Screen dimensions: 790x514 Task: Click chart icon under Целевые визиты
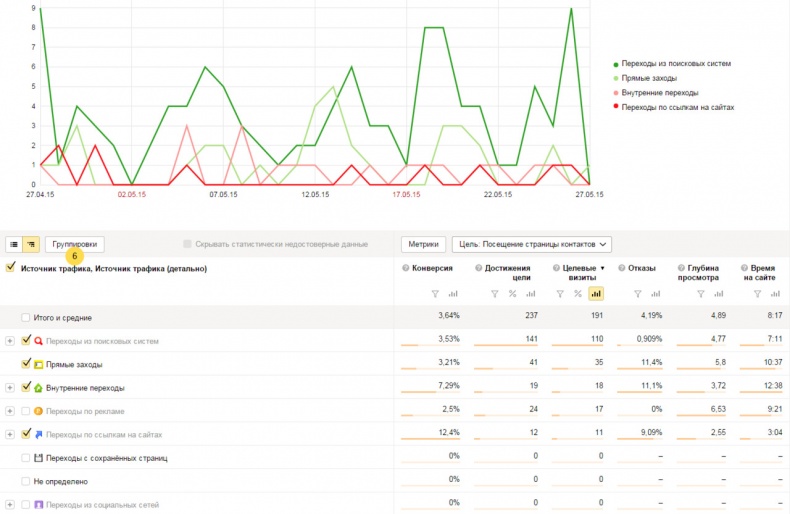596,293
